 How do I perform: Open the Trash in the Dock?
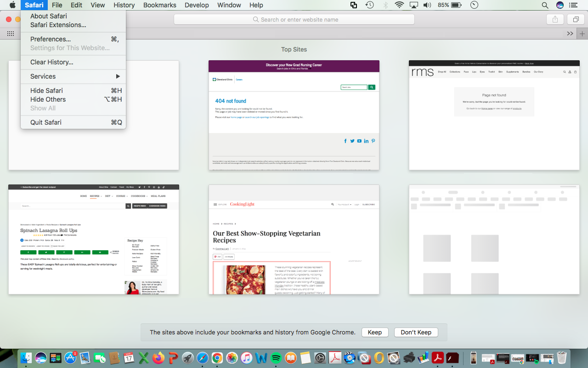coord(561,358)
